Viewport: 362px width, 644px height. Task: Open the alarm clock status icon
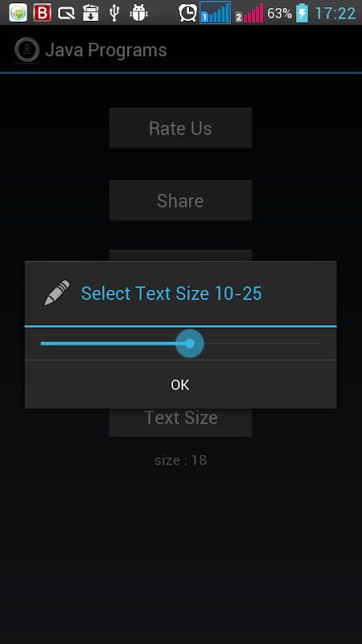(188, 13)
